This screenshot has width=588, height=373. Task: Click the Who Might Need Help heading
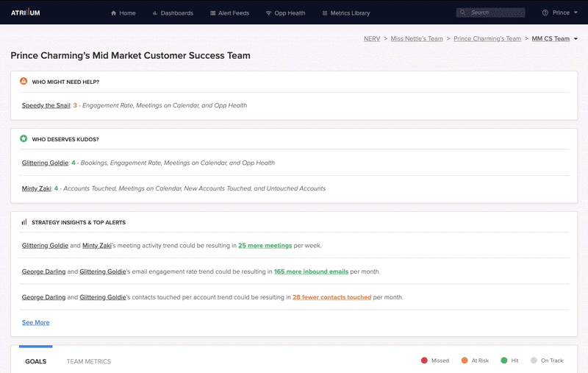tap(65, 82)
